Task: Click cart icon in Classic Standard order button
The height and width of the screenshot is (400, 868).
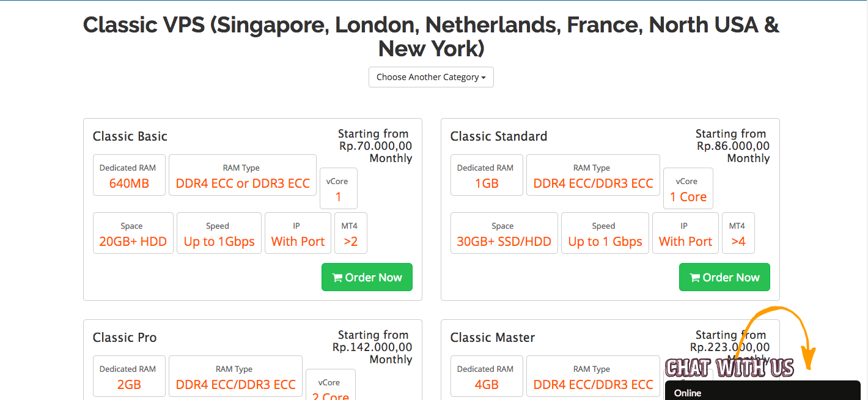Action: click(694, 278)
